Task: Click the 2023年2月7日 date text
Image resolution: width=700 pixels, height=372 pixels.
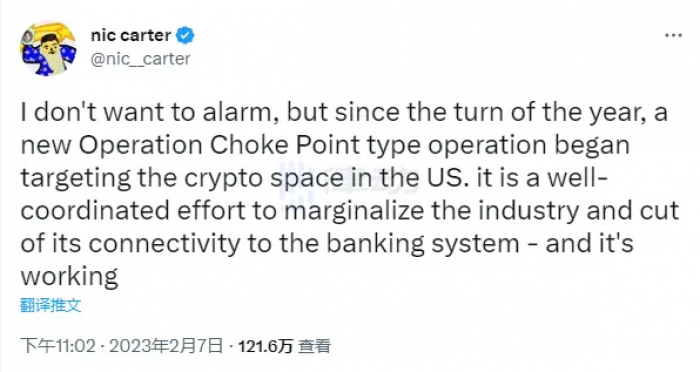Action: [x=166, y=346]
